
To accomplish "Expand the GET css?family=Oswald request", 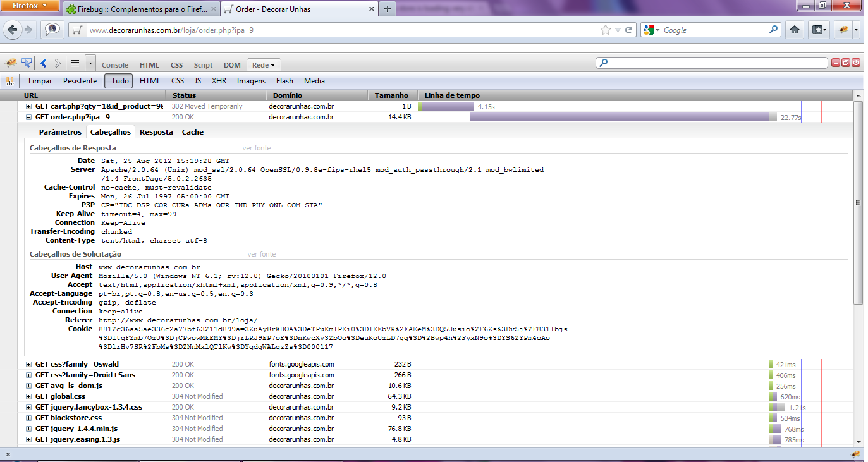I will coord(28,364).
